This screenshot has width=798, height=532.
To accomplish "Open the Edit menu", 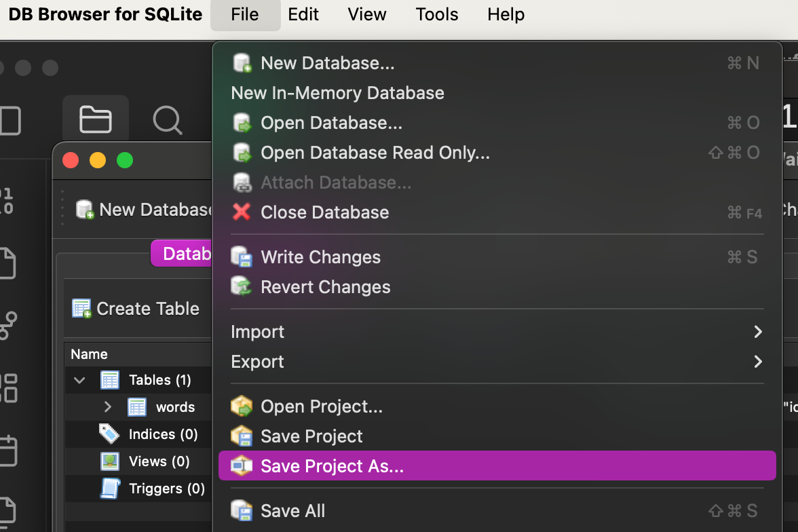I will click(x=303, y=14).
